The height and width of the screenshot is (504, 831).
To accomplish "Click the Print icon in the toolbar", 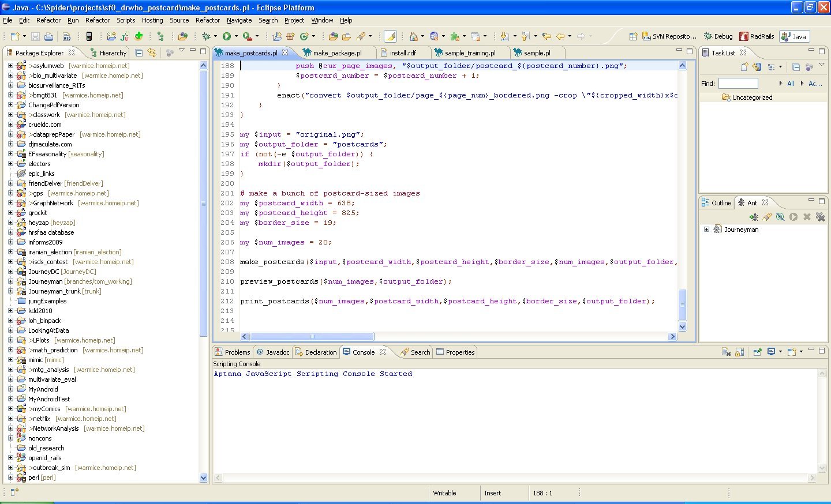I will pyautogui.click(x=49, y=36).
